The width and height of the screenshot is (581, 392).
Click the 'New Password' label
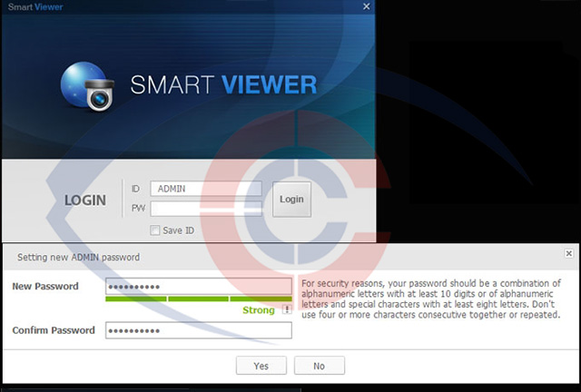point(45,287)
